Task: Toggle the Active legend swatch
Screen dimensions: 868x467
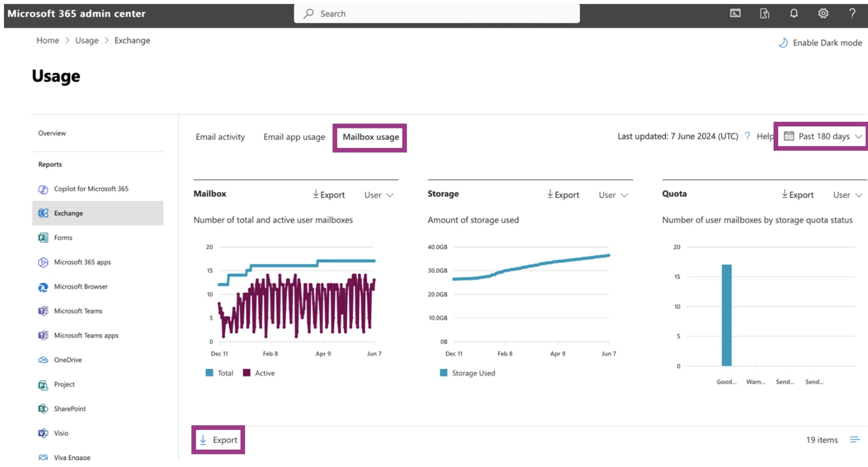Action: [x=247, y=373]
